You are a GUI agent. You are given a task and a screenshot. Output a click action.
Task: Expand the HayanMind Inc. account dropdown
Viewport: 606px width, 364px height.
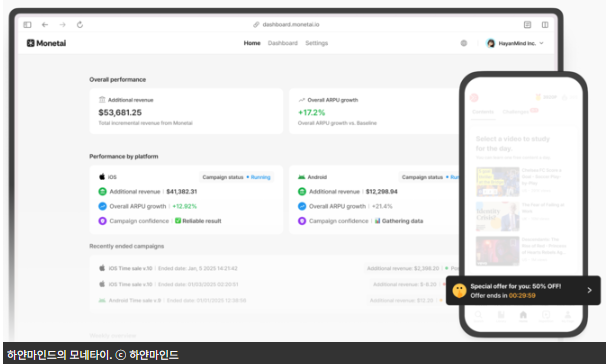pyautogui.click(x=541, y=43)
